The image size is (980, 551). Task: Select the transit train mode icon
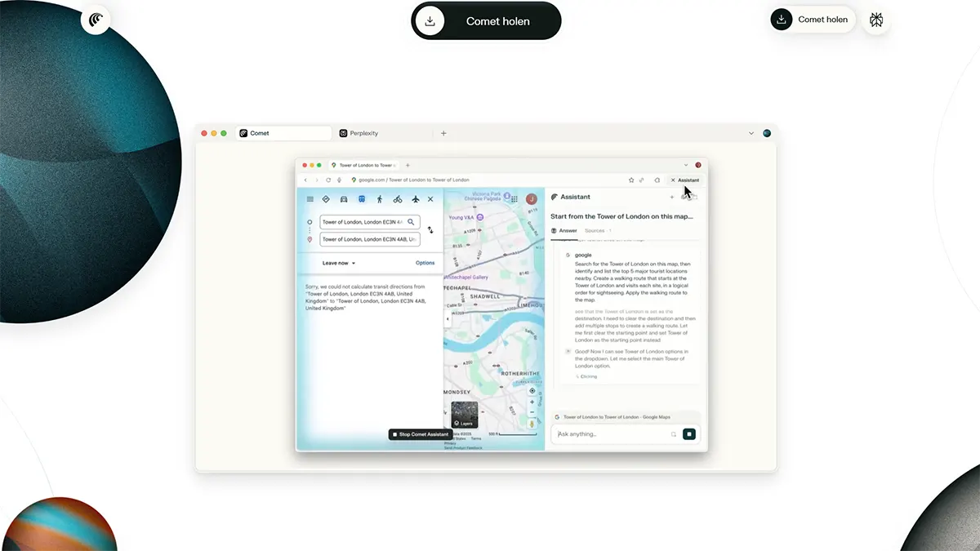tap(362, 199)
